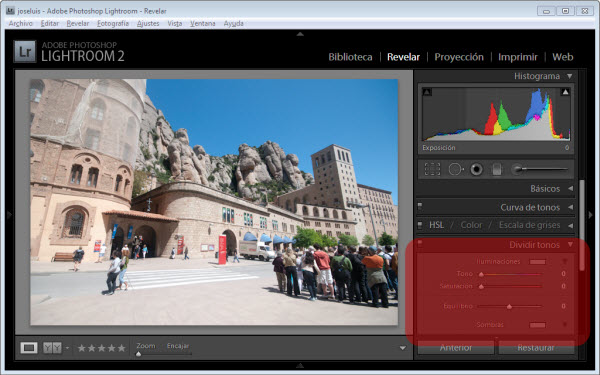Set rating to two stars
This screenshot has height=375, width=600.
(x=91, y=348)
